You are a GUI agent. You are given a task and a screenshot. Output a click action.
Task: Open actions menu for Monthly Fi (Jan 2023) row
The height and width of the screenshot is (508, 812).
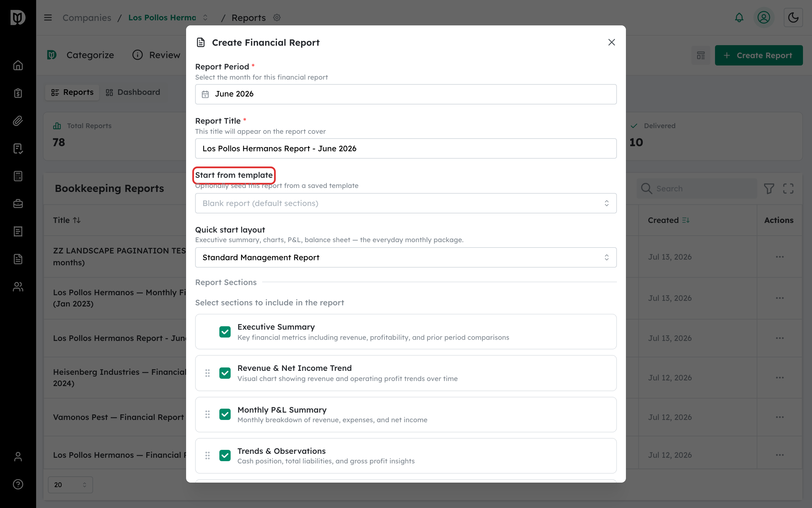click(x=780, y=298)
